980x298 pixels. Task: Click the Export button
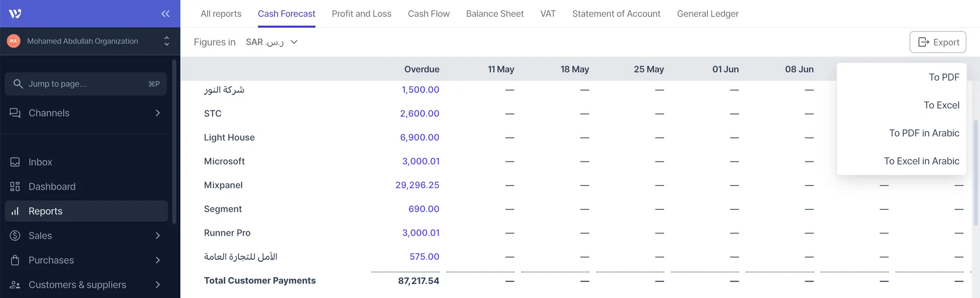(938, 42)
